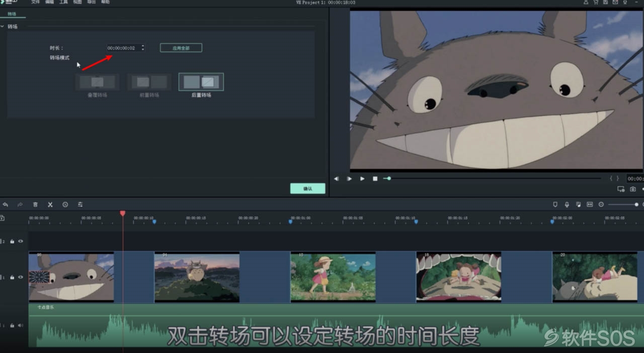Click the add-track icon left of ruler
Viewport: 644px width, 353px height.
[2, 218]
